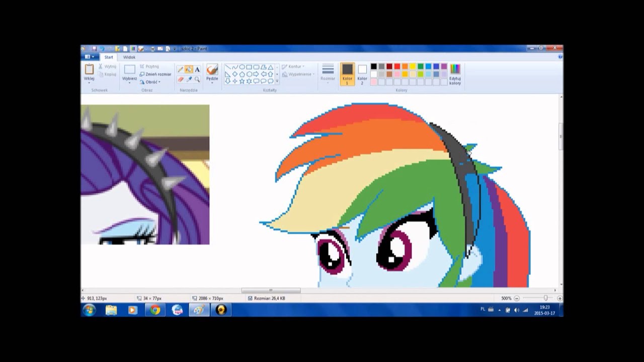
Task: Choose the orange color swatch
Action: pyautogui.click(x=405, y=66)
